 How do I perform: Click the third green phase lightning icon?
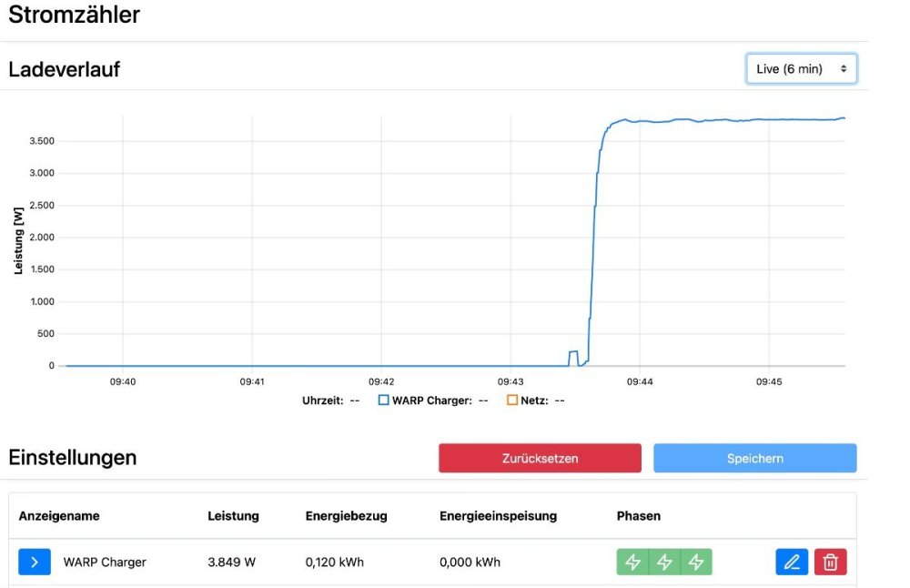[x=696, y=563]
